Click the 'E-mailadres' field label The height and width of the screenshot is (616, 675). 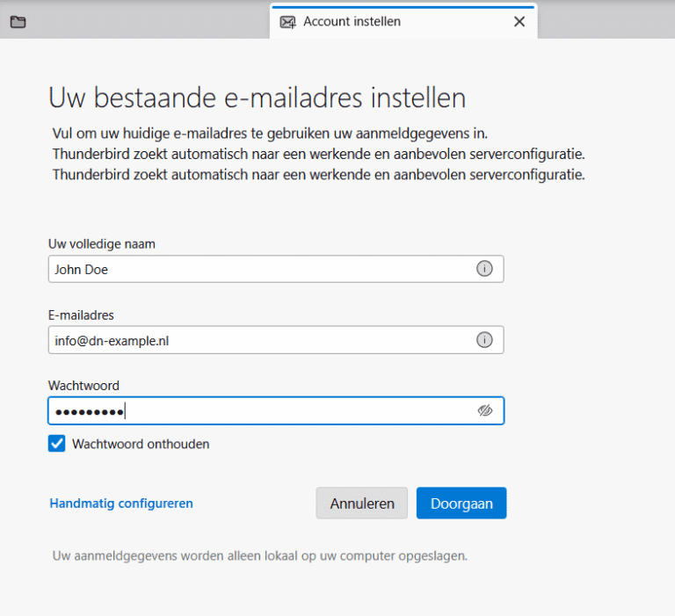(81, 315)
